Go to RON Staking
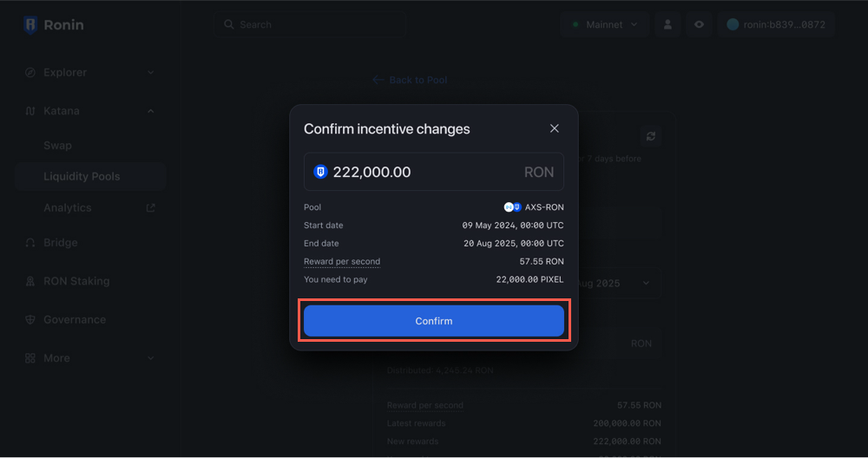Screen dimensions: 868x458 [x=76, y=281]
